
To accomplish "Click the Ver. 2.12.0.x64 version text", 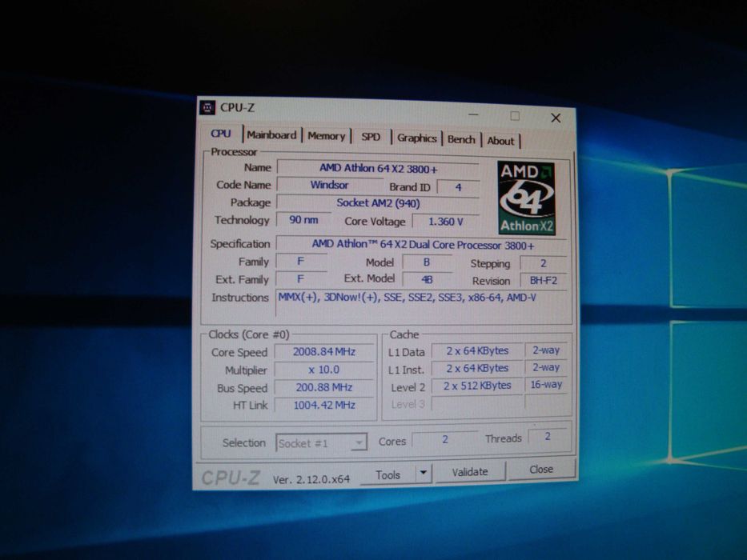I will pyautogui.click(x=311, y=479).
